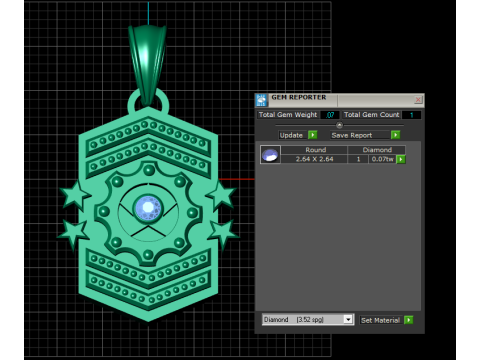
Task: Open the Diamond material dropdown
Action: tap(348, 320)
